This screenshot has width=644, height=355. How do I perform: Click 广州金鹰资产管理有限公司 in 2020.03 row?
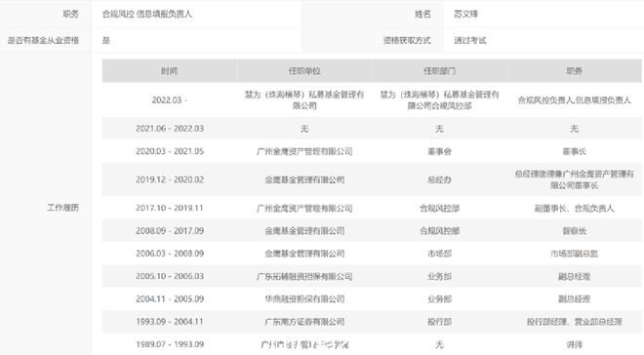pos(304,151)
